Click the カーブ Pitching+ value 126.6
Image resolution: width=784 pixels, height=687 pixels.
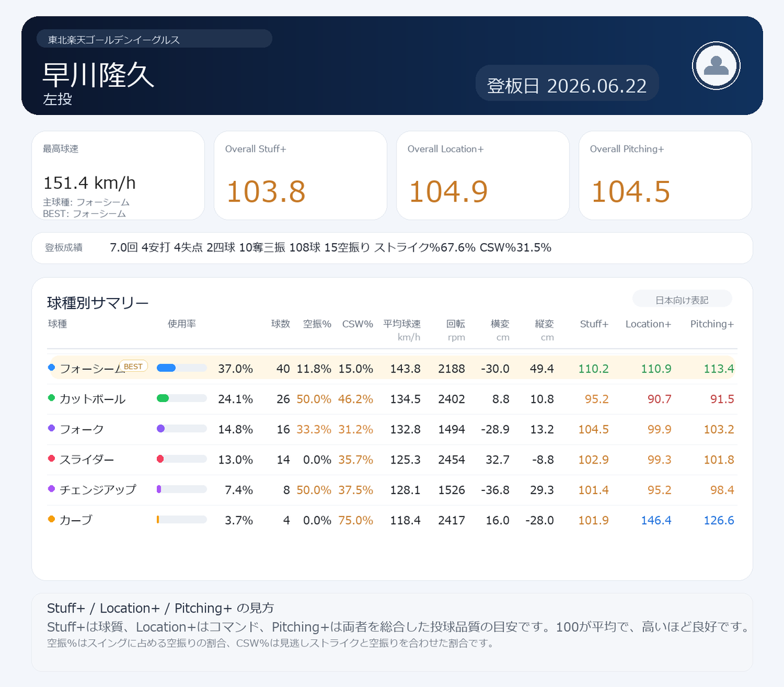click(x=719, y=520)
